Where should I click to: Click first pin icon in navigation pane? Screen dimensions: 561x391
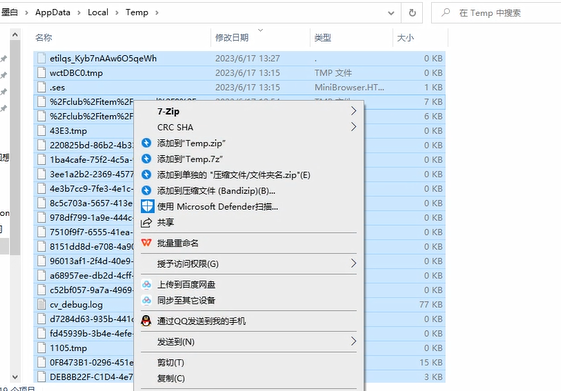[4, 58]
